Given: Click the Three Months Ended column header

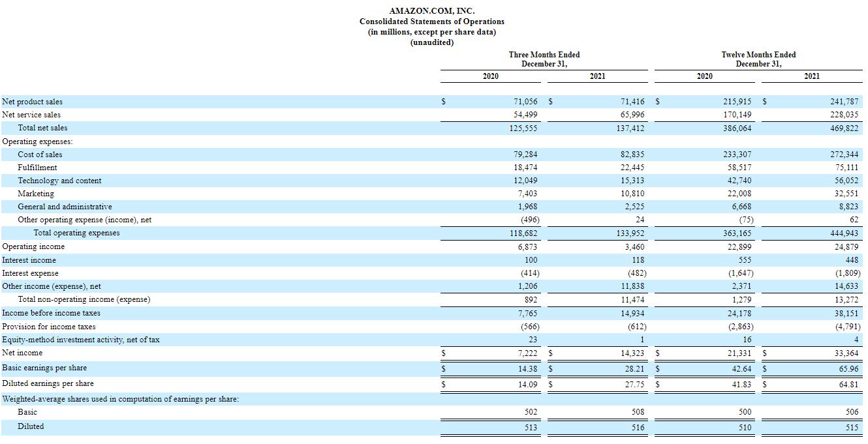Looking at the screenshot, I should click(544, 55).
